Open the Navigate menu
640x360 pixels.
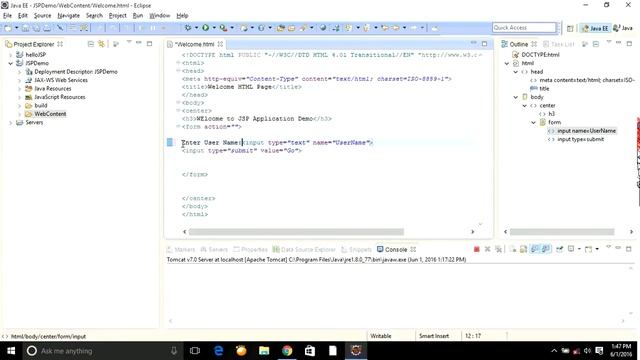(69, 16)
